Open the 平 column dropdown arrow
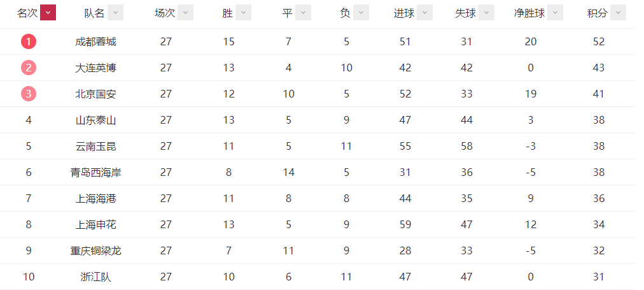 tap(304, 13)
